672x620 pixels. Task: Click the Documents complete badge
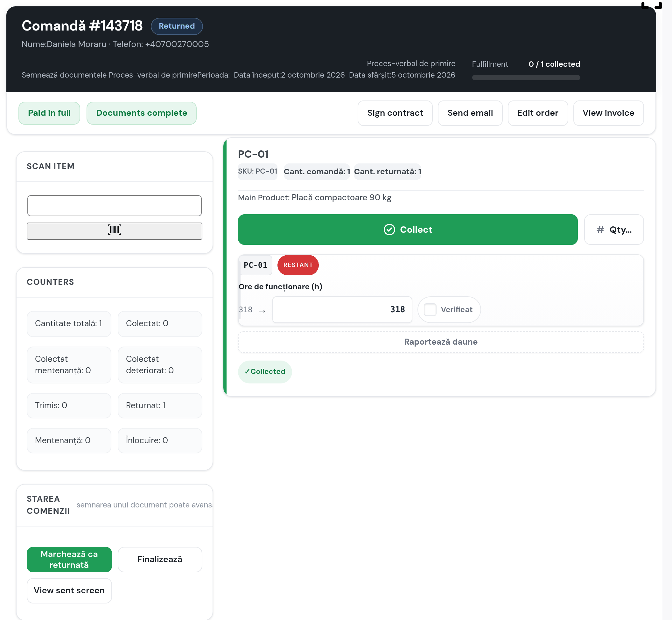141,113
